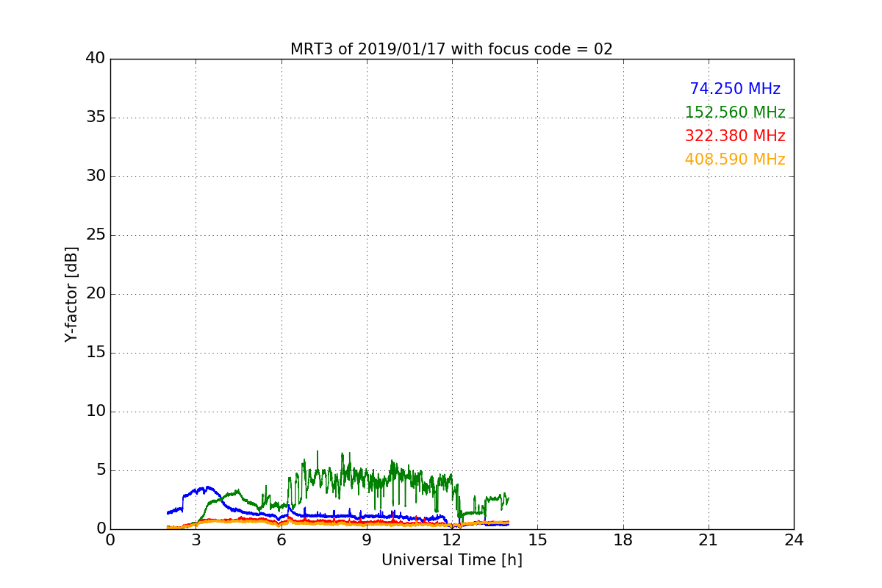
Task: Click the red 322.380 MHz legend label
Action: pos(735,136)
